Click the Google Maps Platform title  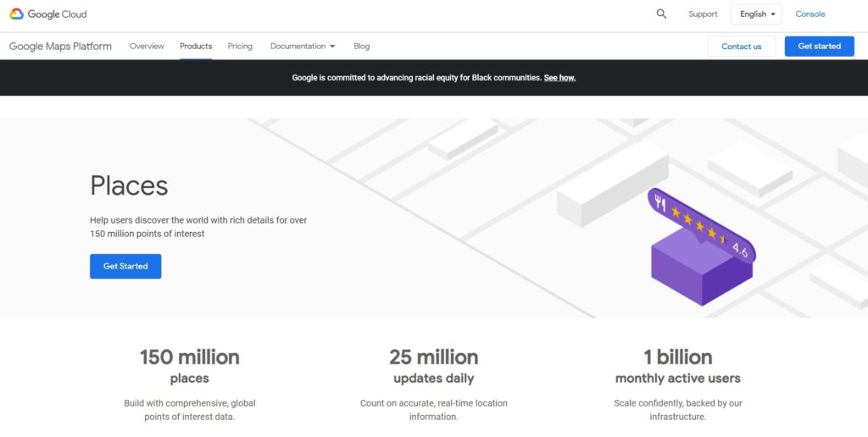click(60, 47)
